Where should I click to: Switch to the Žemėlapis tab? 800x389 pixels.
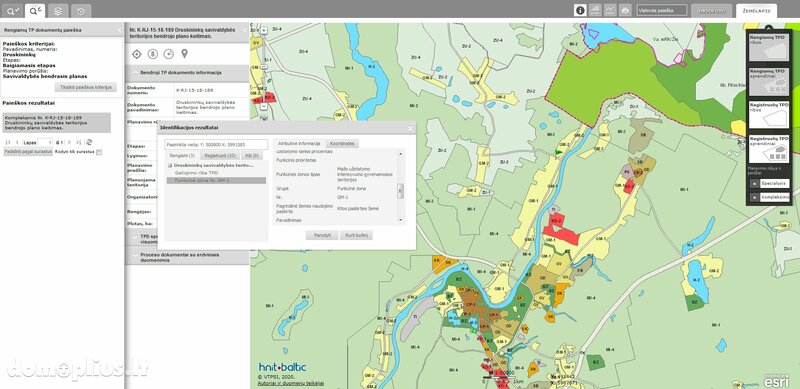tap(756, 11)
